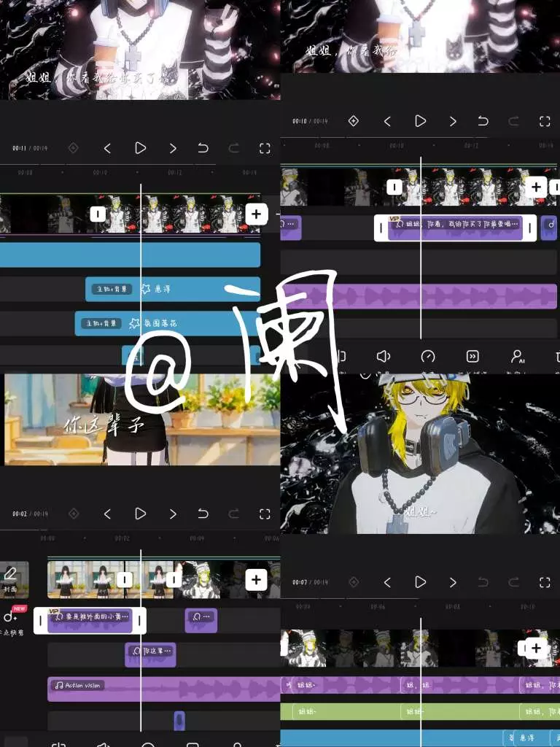Viewport: 560px width, 747px height.
Task: Step to previous frame in 00:11 / 00:14 editor
Action: 107,148
